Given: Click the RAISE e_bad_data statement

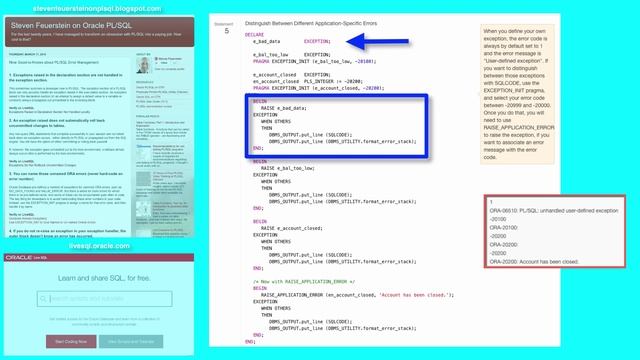Looking at the screenshot, I should click(x=284, y=108).
